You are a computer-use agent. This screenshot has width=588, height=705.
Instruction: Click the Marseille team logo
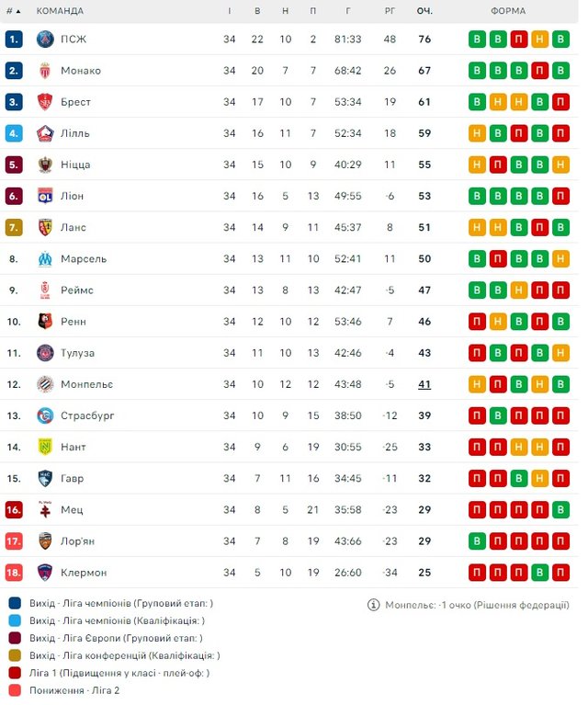click(x=45, y=258)
